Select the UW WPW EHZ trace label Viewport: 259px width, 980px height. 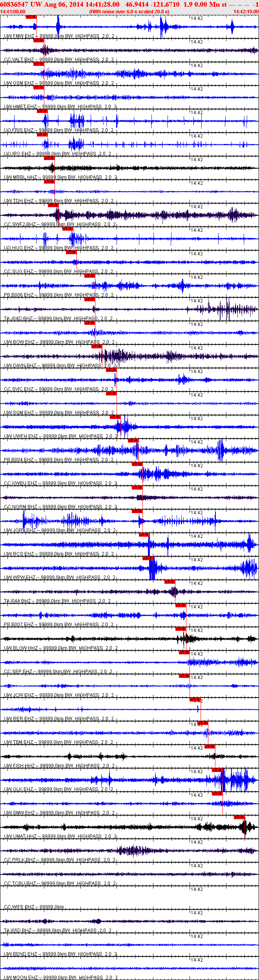click(60, 577)
